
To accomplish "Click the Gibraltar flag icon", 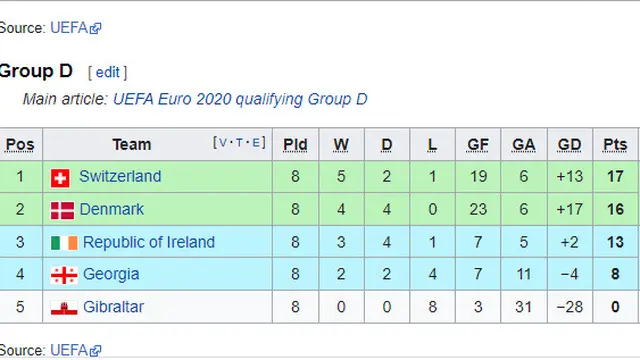I will 64,308.
